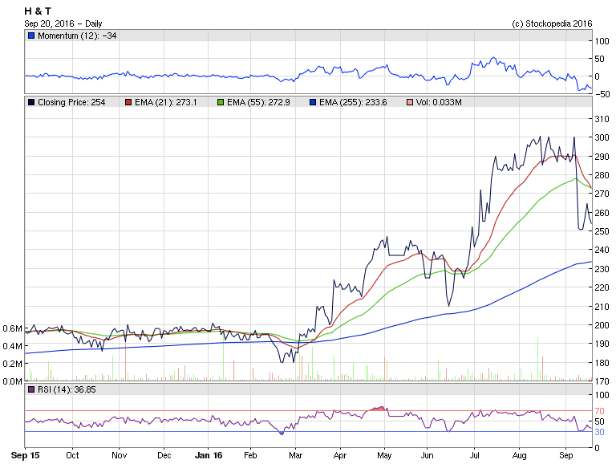This screenshot has width=616, height=469.
Task: Click the 270 price axis value
Action: pyautogui.click(x=601, y=194)
